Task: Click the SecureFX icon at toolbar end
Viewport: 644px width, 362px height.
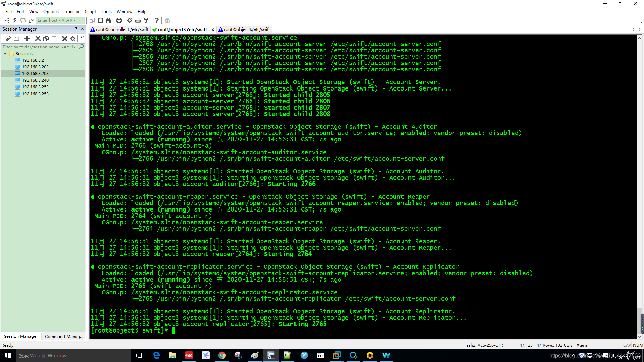Action: click(x=167, y=20)
